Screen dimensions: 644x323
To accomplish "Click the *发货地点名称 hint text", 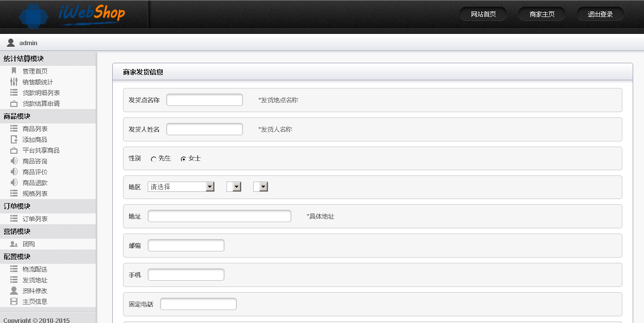I will (278, 100).
